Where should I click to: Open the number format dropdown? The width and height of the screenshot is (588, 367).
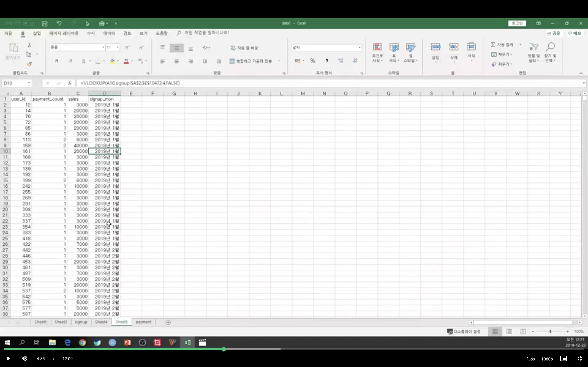[359, 48]
